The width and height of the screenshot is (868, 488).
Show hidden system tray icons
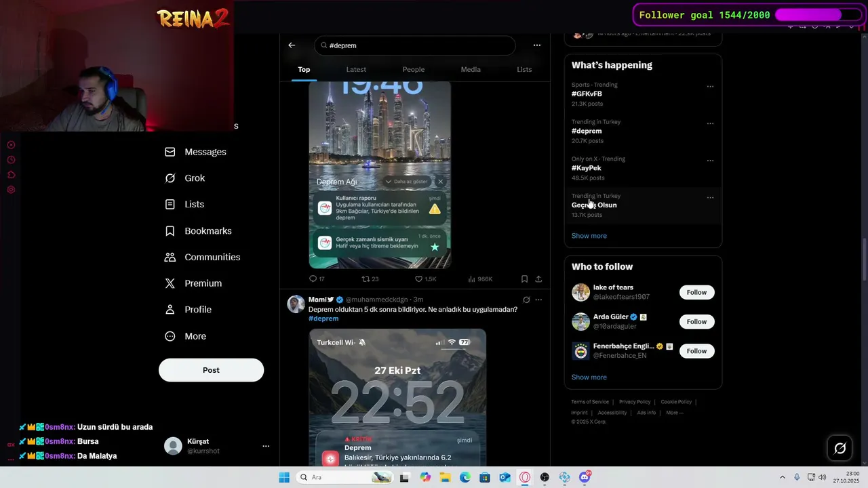point(783,477)
